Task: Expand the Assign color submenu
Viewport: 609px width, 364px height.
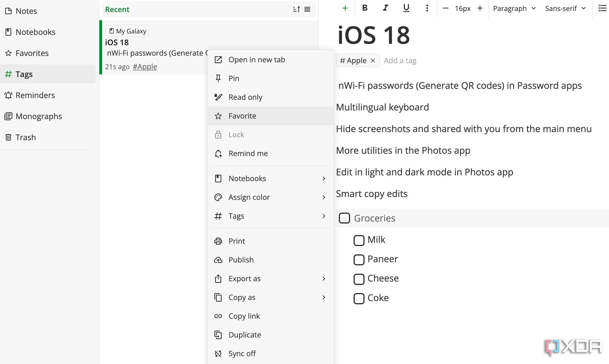Action: [271, 197]
